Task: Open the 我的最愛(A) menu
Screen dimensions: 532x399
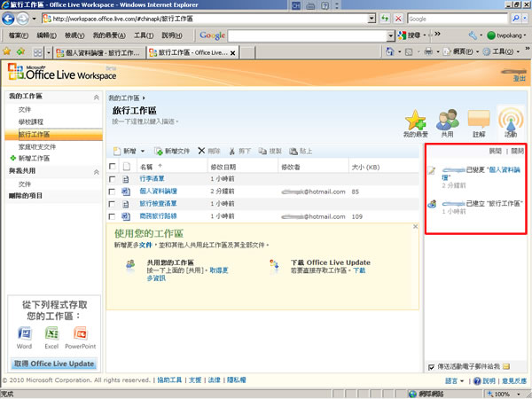Action: 109,35
